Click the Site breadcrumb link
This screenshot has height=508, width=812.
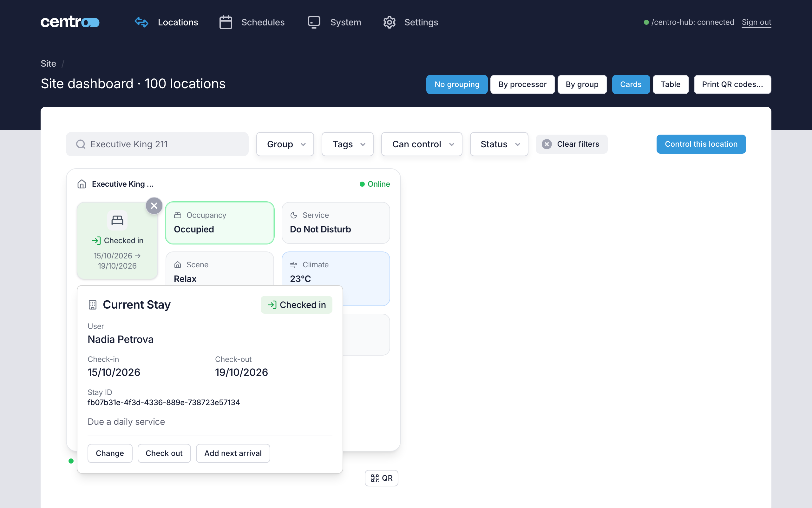pos(48,63)
